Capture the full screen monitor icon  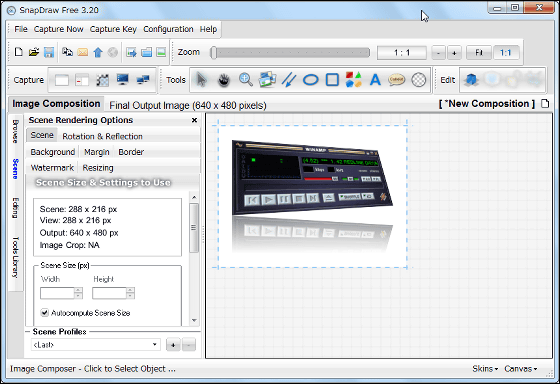122,79
